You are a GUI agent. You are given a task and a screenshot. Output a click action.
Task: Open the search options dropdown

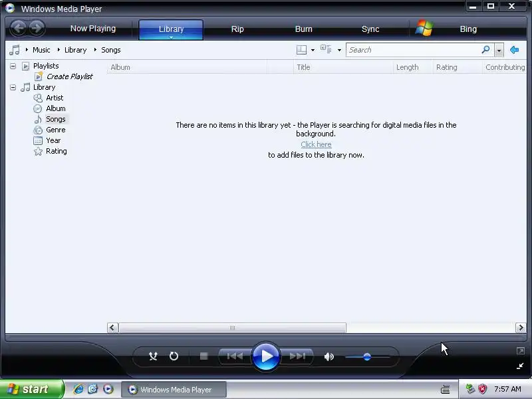pyautogui.click(x=499, y=51)
